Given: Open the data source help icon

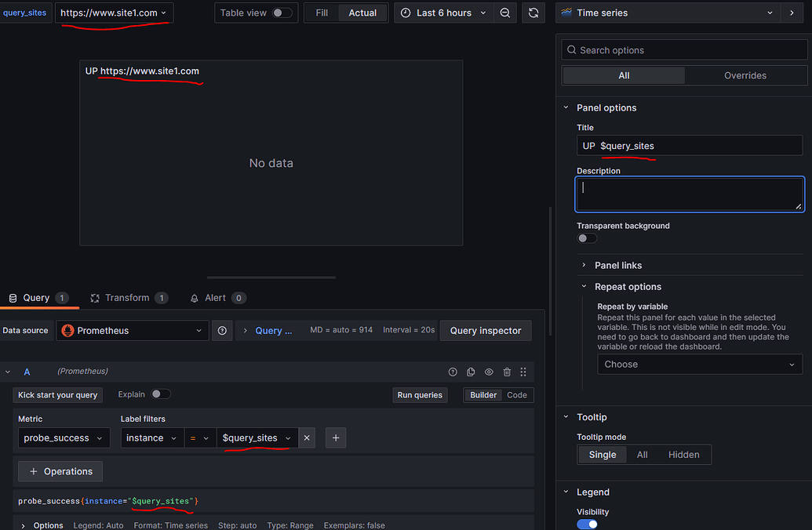Looking at the screenshot, I should 222,331.
